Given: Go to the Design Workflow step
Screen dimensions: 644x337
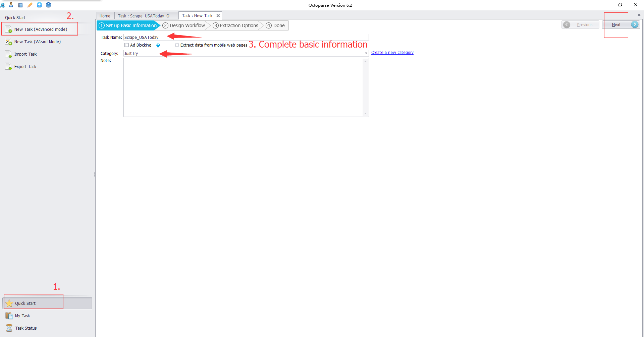Looking at the screenshot, I should [184, 25].
